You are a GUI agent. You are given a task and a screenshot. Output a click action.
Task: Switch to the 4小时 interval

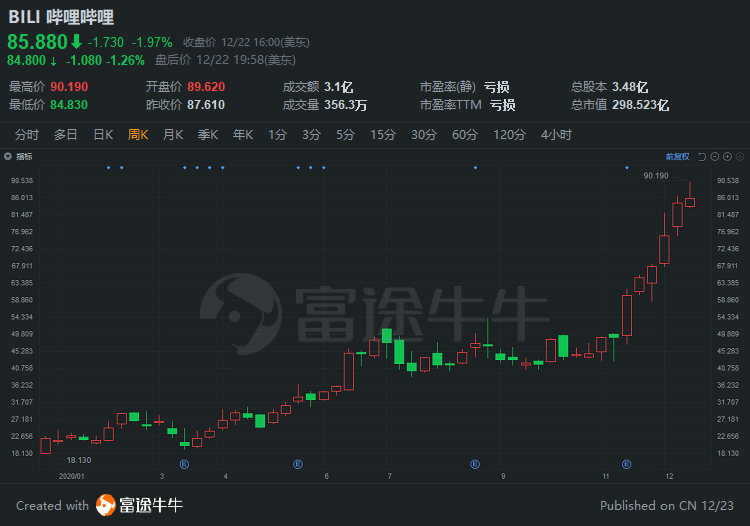[x=556, y=135]
